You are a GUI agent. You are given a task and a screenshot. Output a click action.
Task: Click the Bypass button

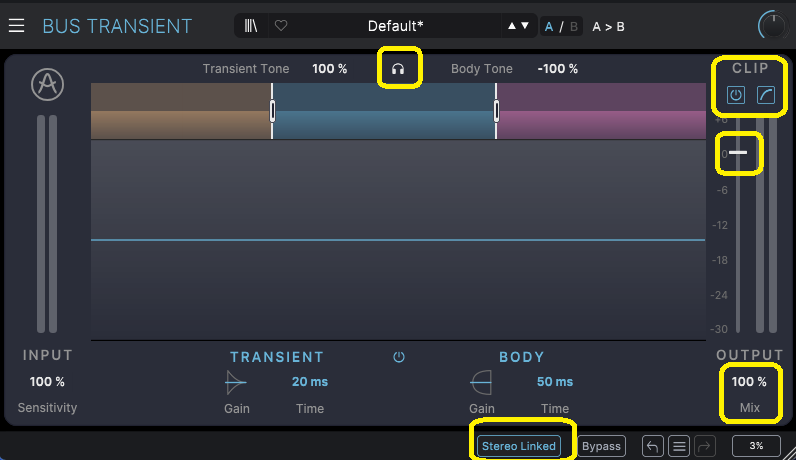click(601, 446)
